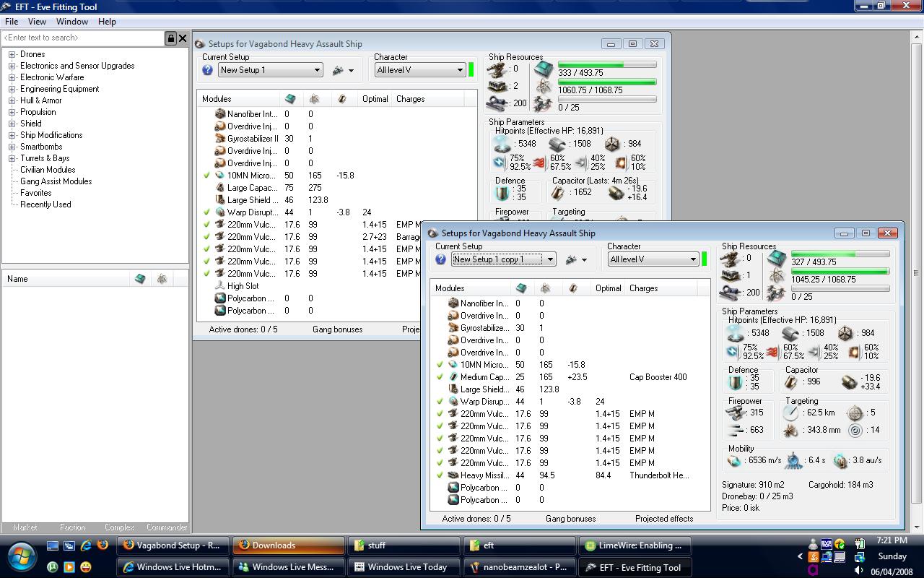Click the turret firepower icon showing 315

click(736, 413)
